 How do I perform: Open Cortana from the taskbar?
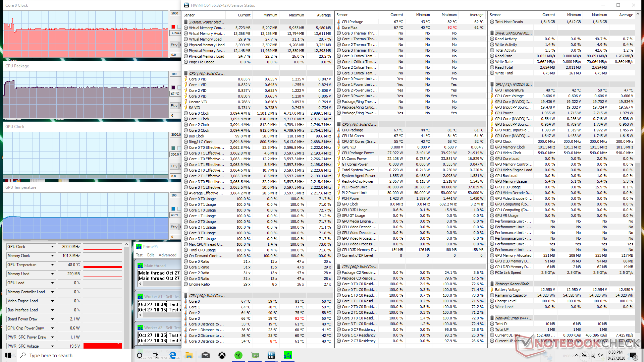pyautogui.click(x=140, y=355)
